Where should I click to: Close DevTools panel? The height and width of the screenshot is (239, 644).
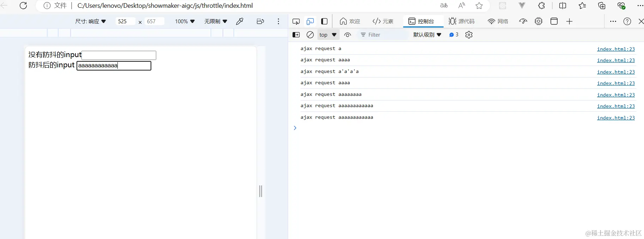[641, 22]
